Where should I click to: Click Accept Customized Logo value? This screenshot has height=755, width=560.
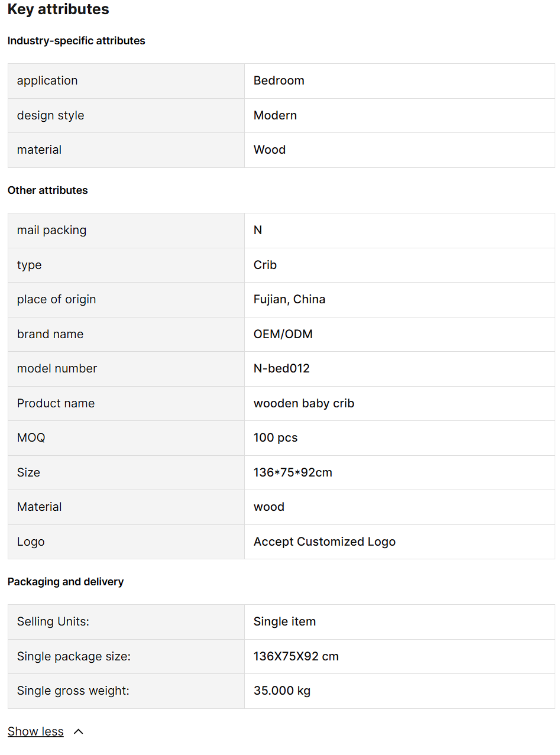coord(324,542)
